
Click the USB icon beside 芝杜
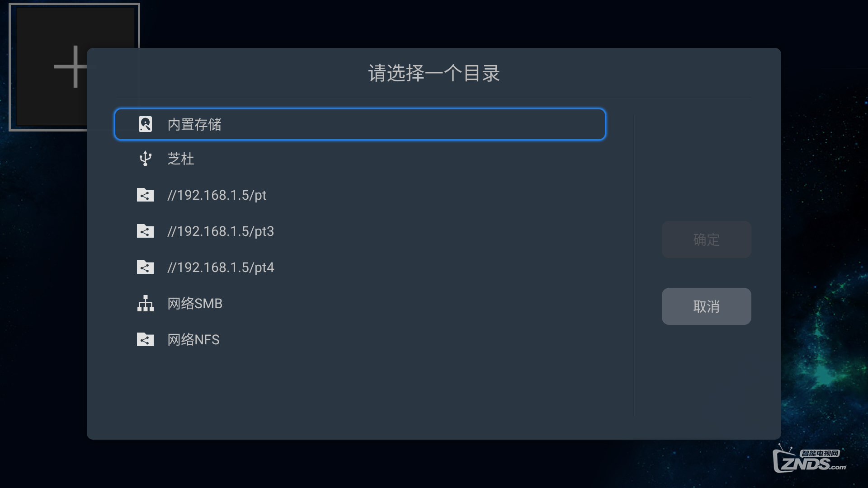145,159
